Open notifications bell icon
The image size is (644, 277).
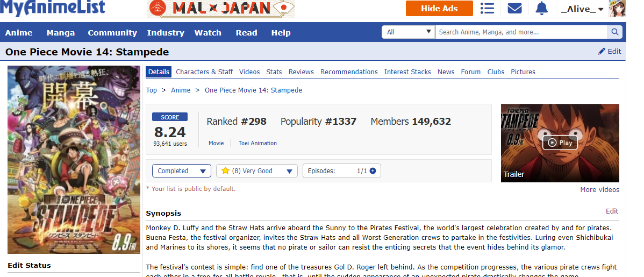[542, 9]
